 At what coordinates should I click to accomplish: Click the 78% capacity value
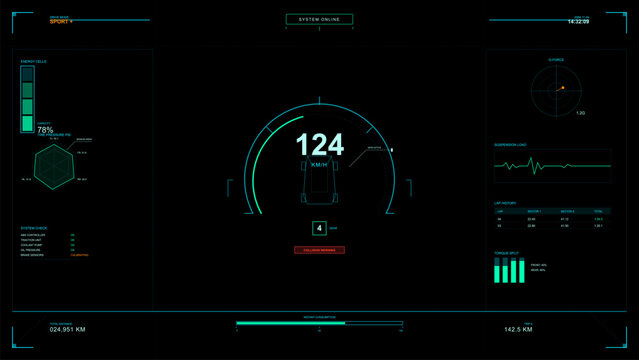[45, 130]
